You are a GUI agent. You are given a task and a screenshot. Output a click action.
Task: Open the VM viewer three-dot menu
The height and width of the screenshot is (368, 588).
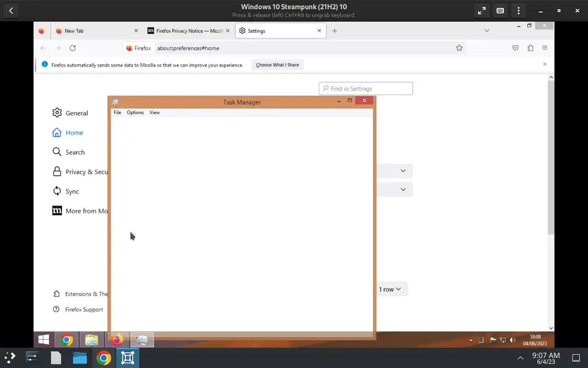[519, 11]
